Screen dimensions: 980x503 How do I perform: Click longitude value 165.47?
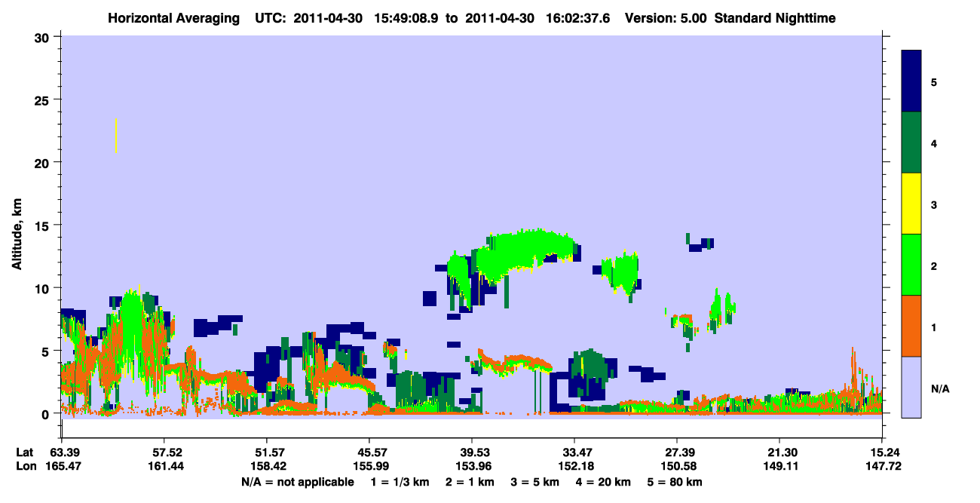(62, 466)
